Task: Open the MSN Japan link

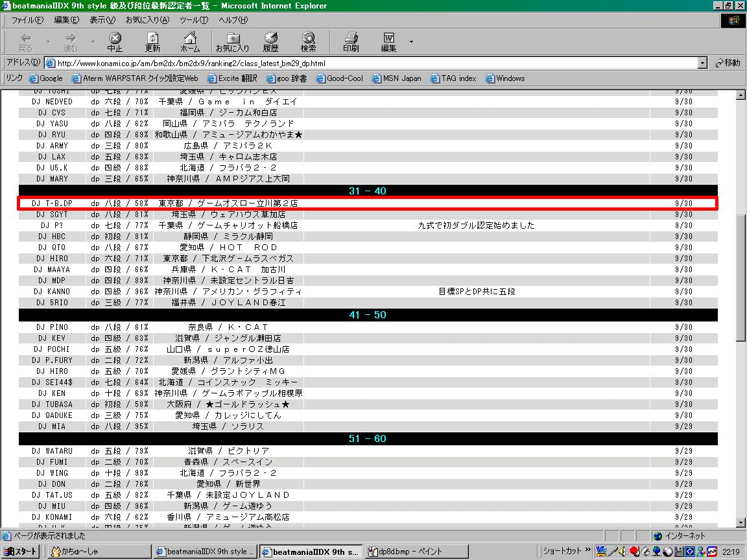Action: [397, 78]
